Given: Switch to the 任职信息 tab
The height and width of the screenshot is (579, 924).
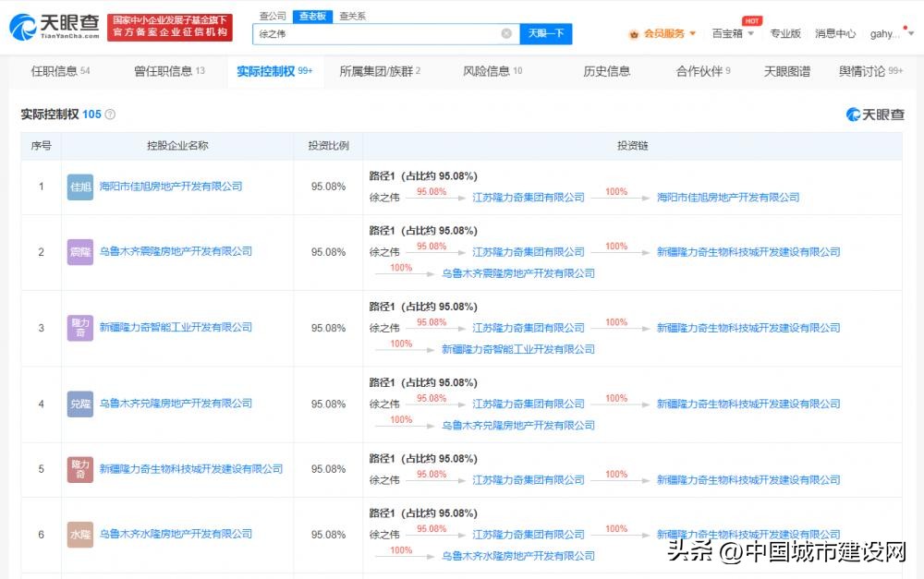Looking at the screenshot, I should (x=60, y=71).
